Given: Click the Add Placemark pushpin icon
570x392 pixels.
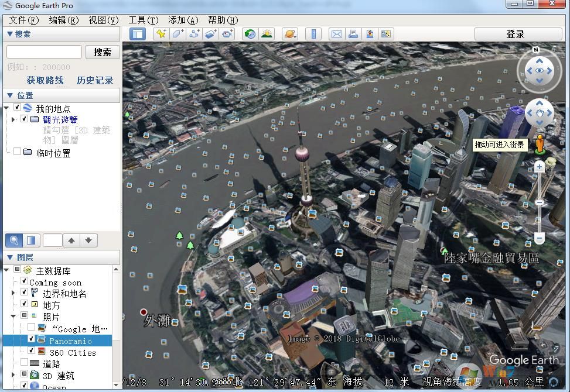Looking at the screenshot, I should (161, 34).
